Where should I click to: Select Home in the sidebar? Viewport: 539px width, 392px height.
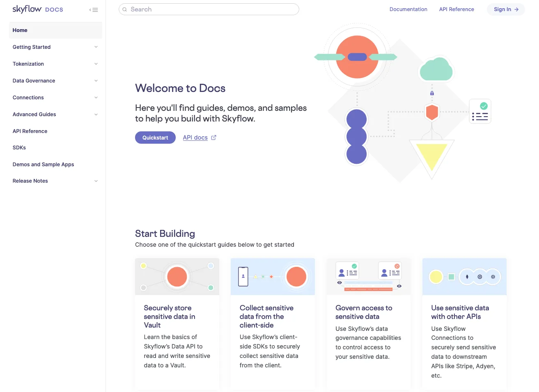(20, 30)
